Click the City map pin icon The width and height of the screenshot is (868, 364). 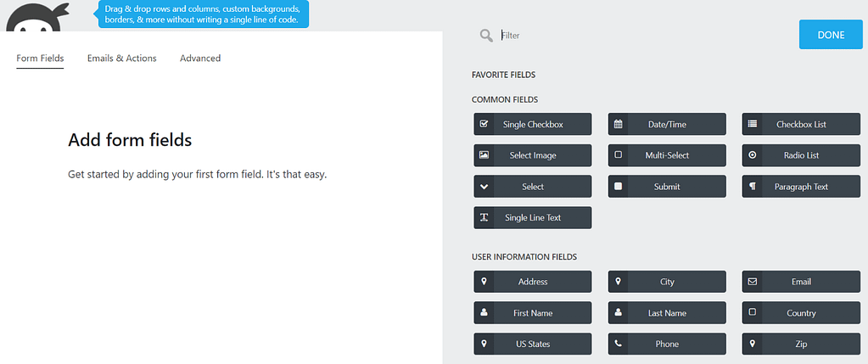[x=619, y=282]
